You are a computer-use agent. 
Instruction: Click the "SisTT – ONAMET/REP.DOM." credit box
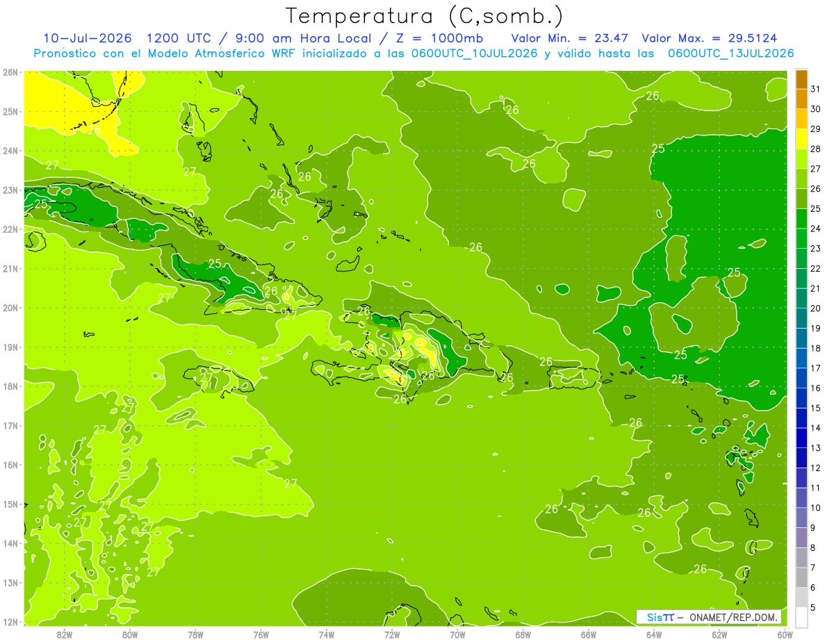709,617
